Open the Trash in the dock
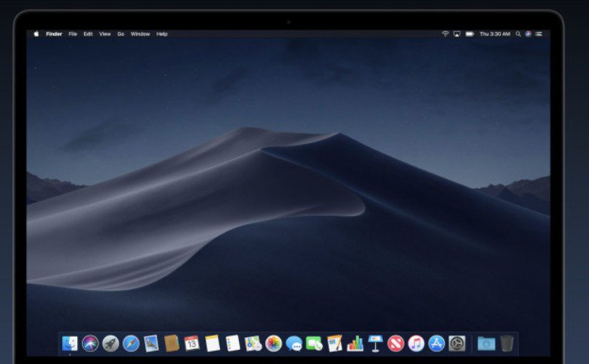 click(507, 344)
